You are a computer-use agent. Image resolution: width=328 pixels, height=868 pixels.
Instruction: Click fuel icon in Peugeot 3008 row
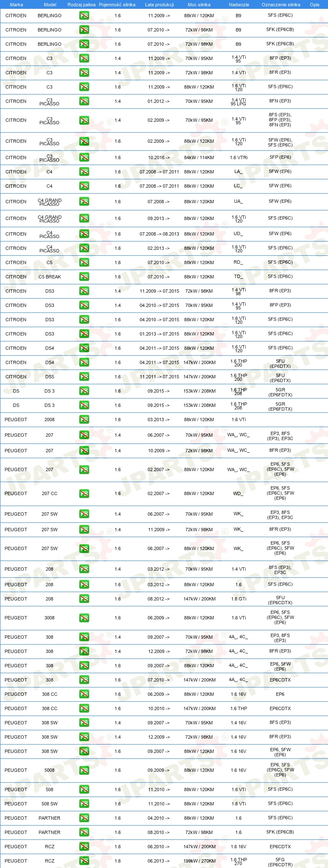[x=84, y=618]
